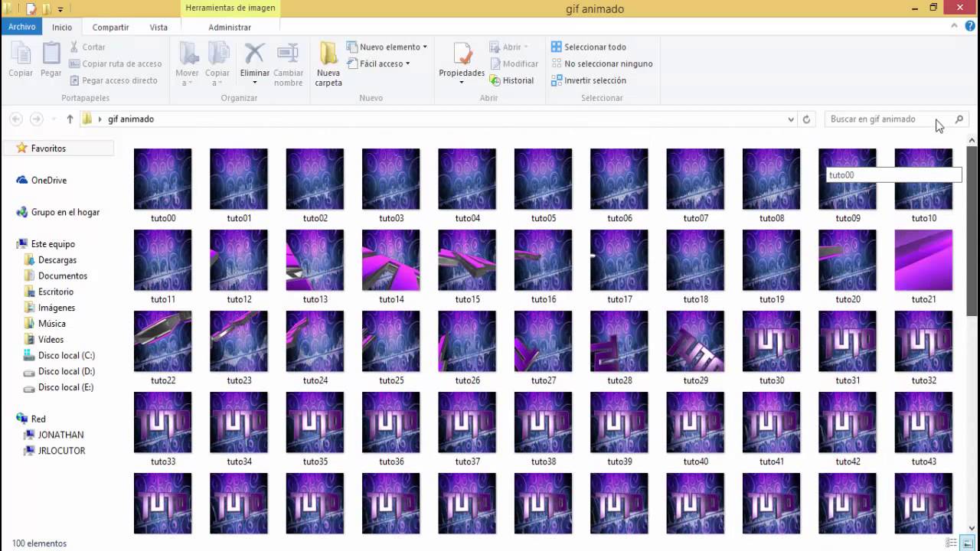Image resolution: width=980 pixels, height=551 pixels.
Task: Switch to the Inicio tab
Action: click(x=62, y=27)
